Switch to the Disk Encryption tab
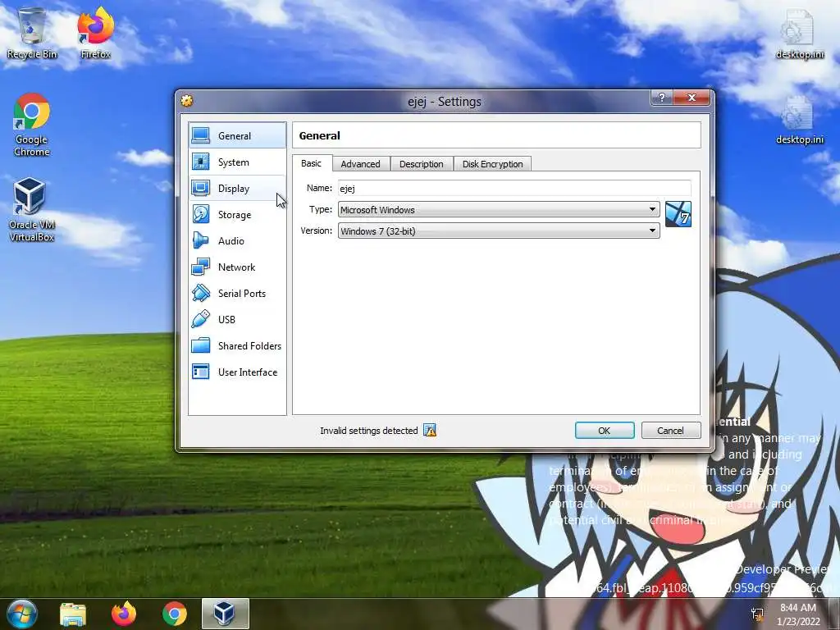The height and width of the screenshot is (630, 840). point(492,164)
